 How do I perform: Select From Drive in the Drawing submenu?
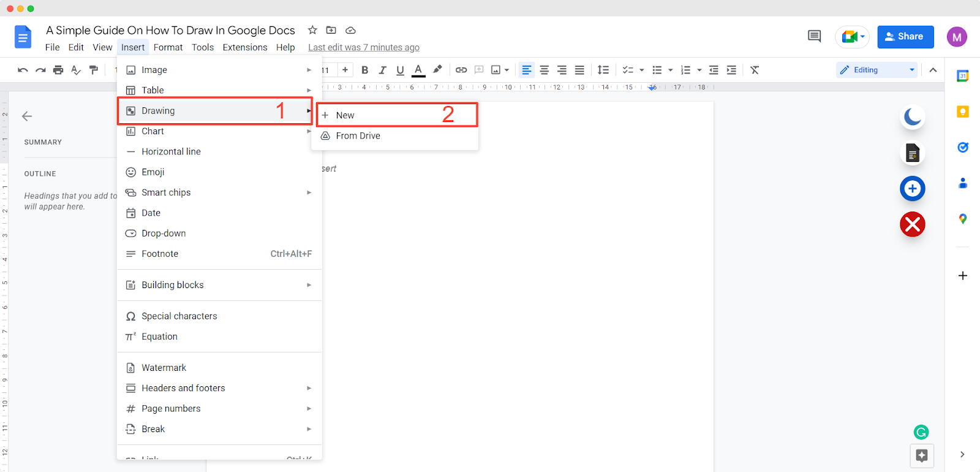tap(395, 136)
